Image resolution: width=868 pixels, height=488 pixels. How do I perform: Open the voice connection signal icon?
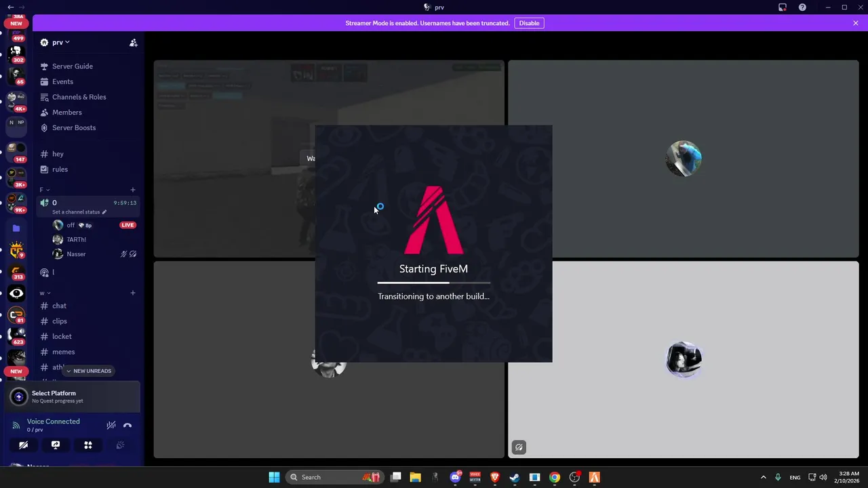click(x=16, y=426)
